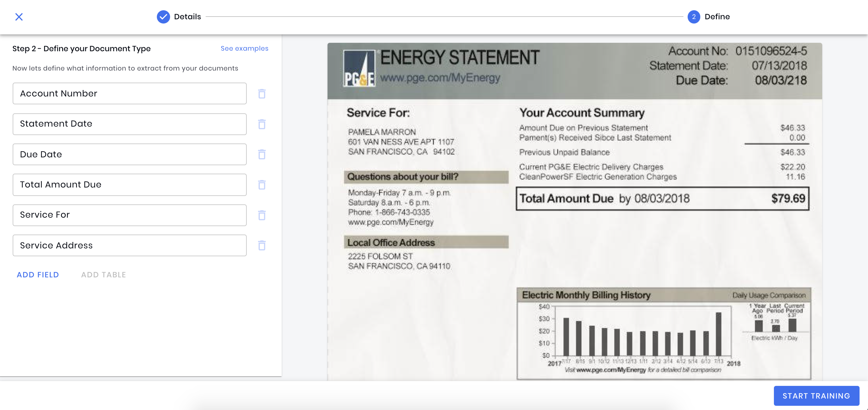The image size is (868, 410).
Task: Close the document type wizard with X
Action: pos(19,17)
